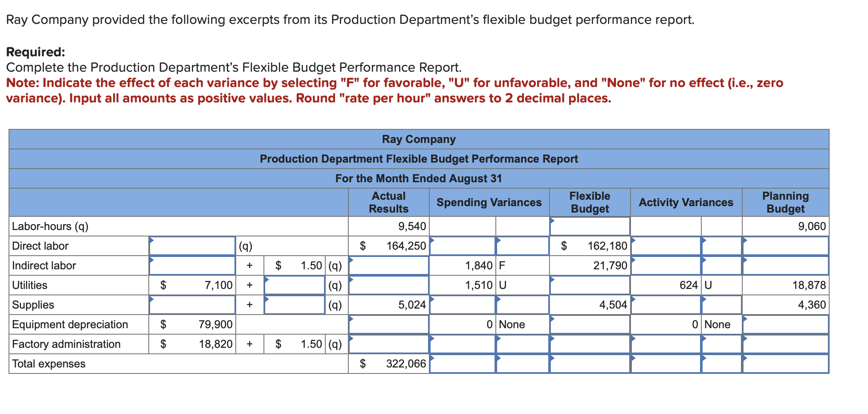This screenshot has width=868, height=414.
Task: Select Equipment depreciation actual results input
Action: (388, 324)
